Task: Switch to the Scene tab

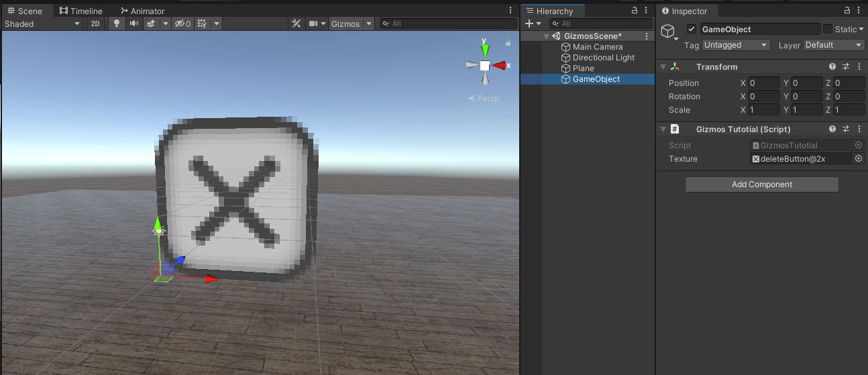Action: click(x=25, y=11)
